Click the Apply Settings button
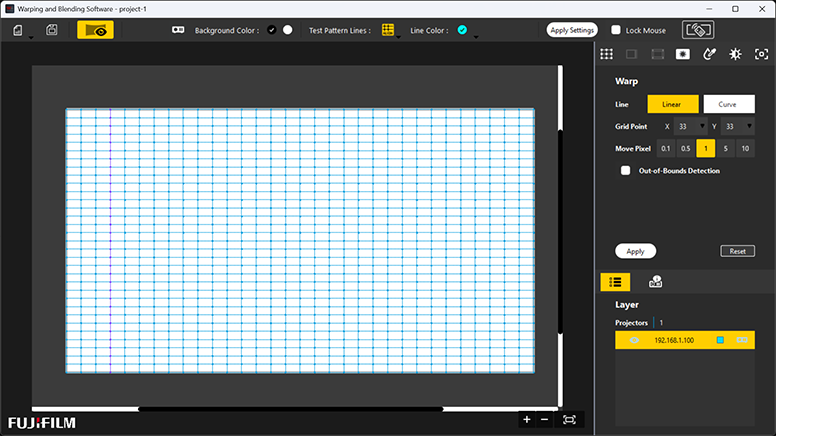 [x=572, y=30]
